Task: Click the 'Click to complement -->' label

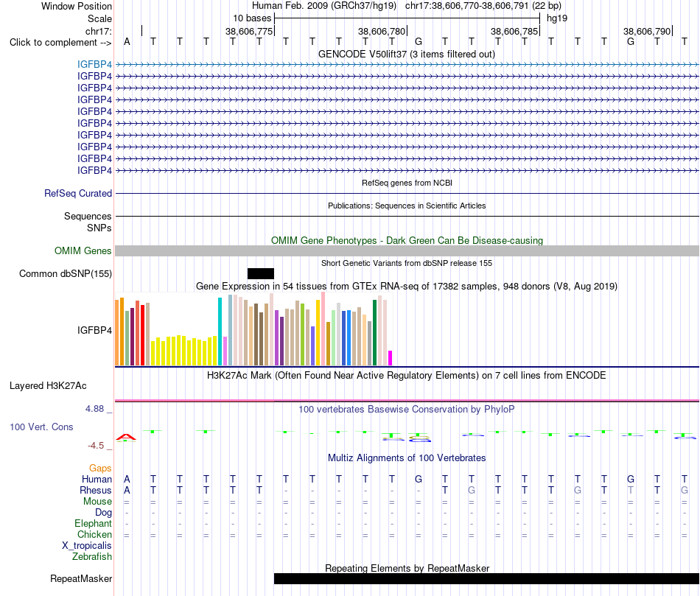Action: pos(60,43)
